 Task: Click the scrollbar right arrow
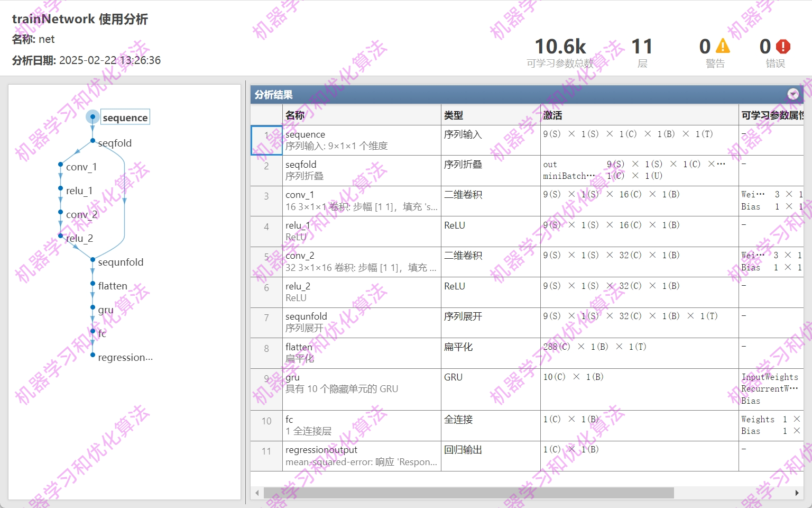click(x=797, y=493)
